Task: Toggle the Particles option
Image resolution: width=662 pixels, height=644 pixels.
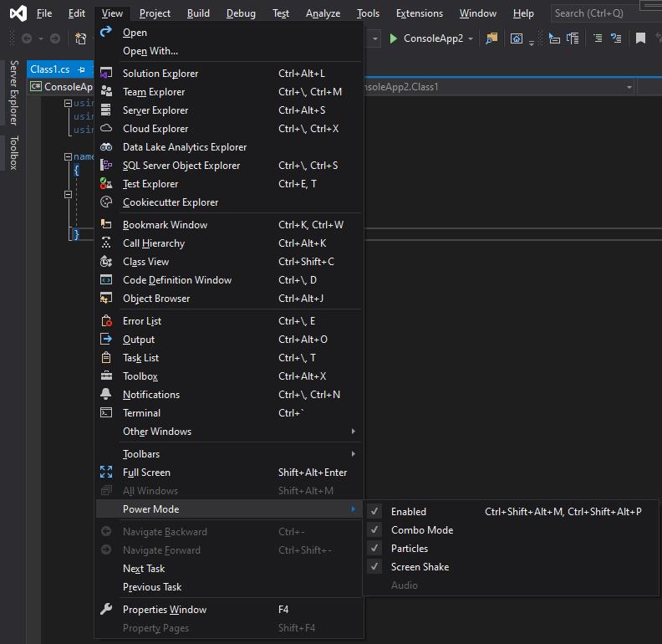Action: click(x=410, y=549)
